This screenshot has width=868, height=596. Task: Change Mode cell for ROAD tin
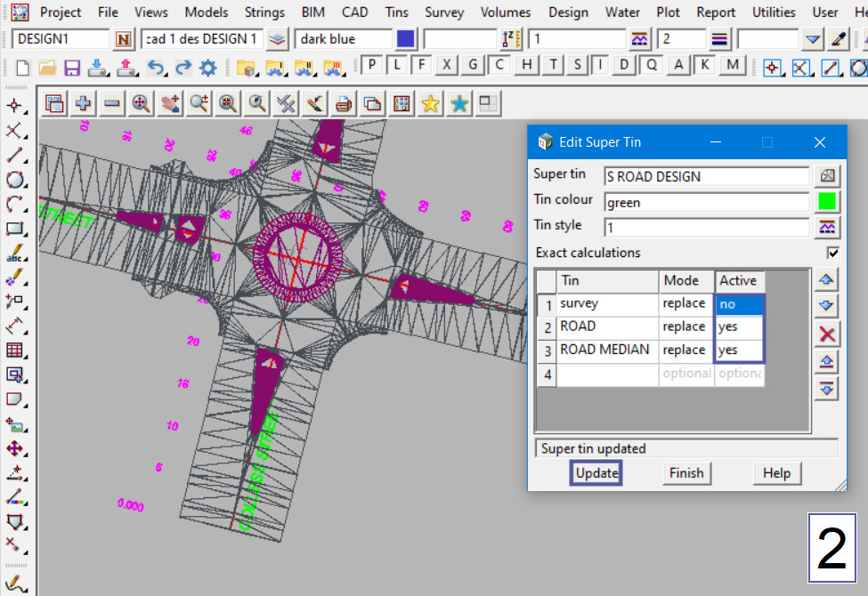[x=685, y=326]
